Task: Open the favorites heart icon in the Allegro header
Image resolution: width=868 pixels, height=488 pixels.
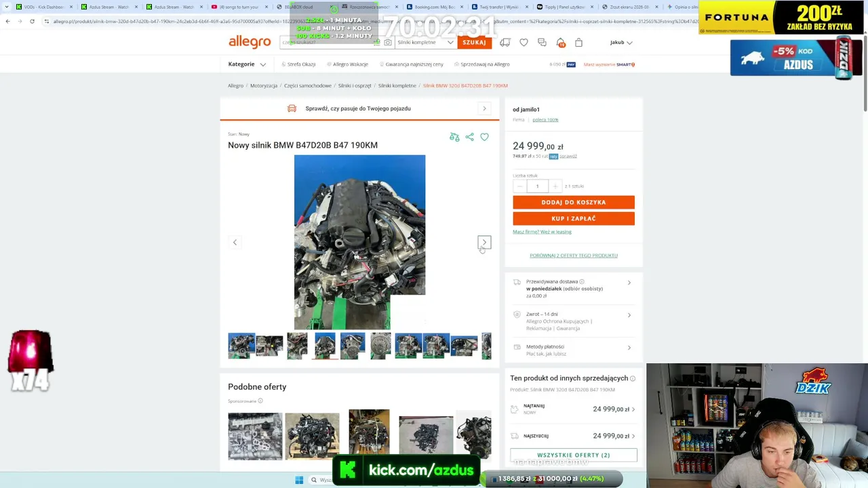Action: click(524, 42)
